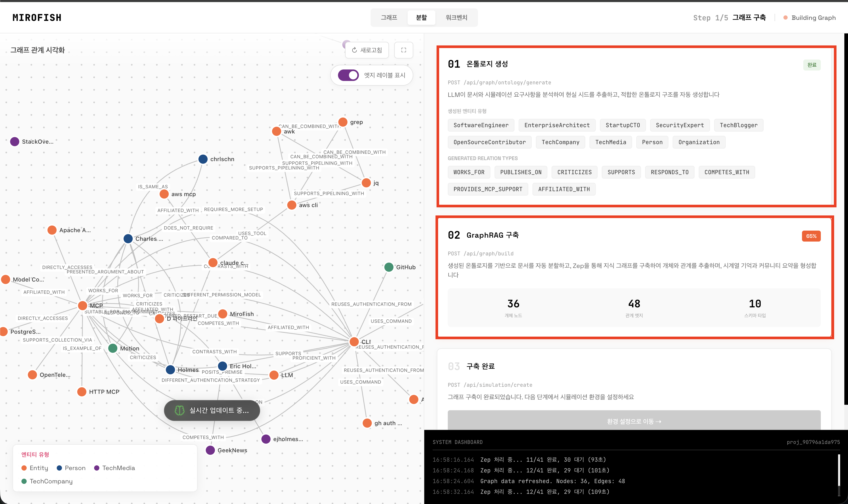Click the MIROFISH logo

coord(37,18)
